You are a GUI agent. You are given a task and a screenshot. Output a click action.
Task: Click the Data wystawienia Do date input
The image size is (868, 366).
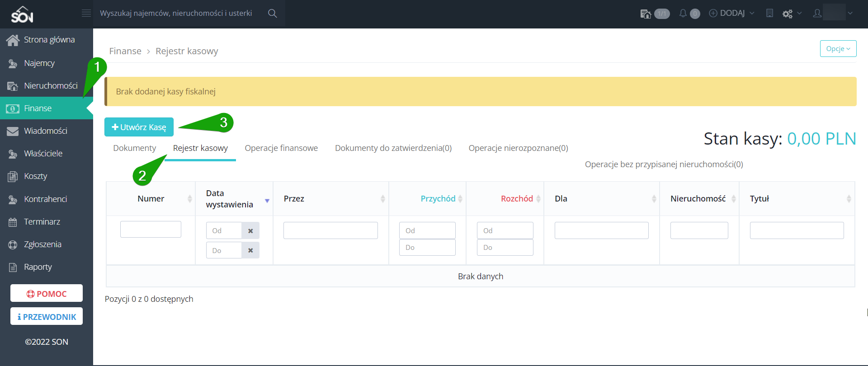[224, 250]
